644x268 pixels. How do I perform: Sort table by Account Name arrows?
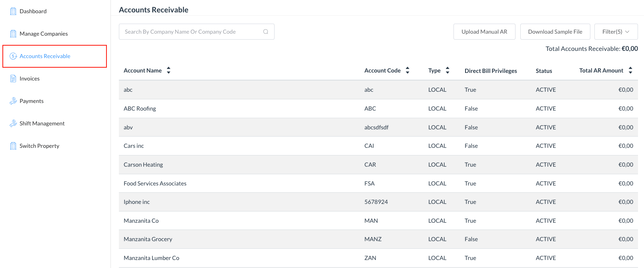coord(169,71)
